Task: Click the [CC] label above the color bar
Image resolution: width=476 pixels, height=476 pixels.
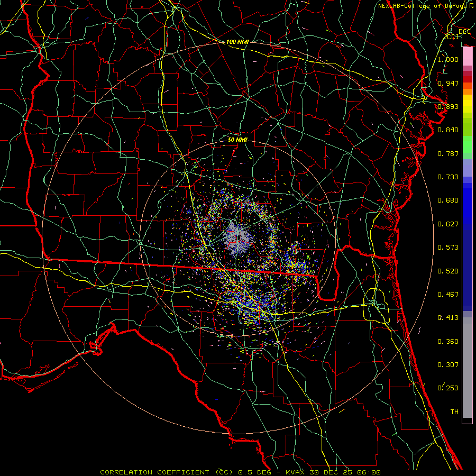Action: click(x=452, y=36)
